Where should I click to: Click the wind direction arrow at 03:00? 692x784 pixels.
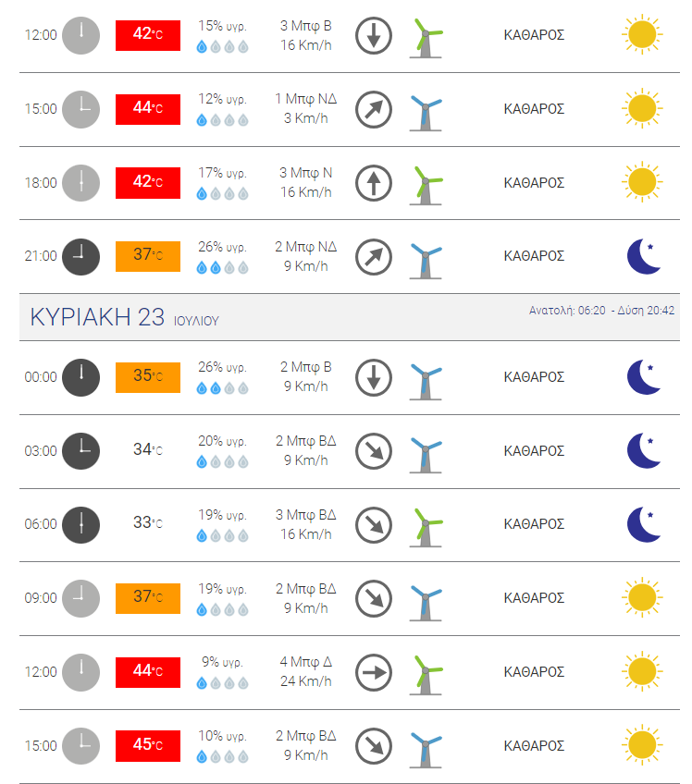(x=373, y=451)
